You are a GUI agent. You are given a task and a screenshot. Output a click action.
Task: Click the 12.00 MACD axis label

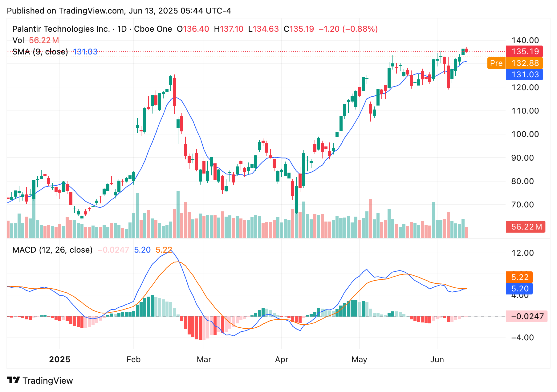522,253
